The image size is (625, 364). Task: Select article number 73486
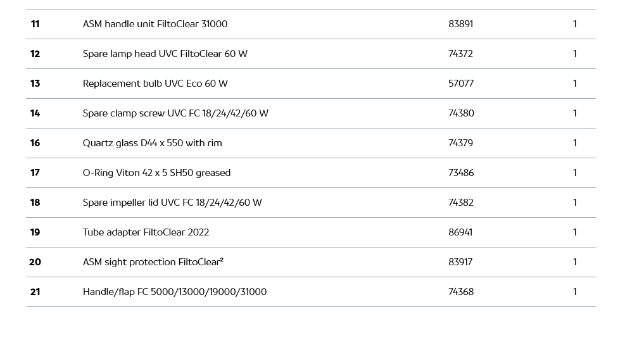coord(461,173)
